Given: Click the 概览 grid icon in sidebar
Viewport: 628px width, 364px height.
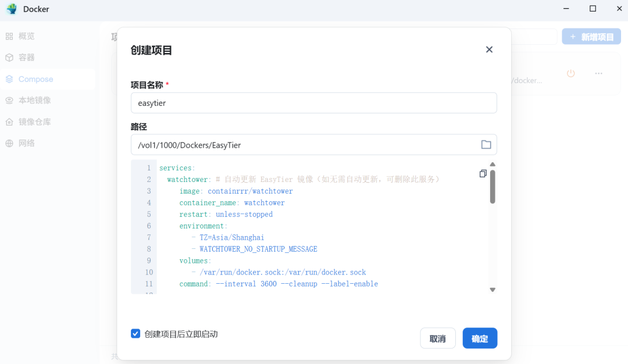Looking at the screenshot, I should point(9,37).
